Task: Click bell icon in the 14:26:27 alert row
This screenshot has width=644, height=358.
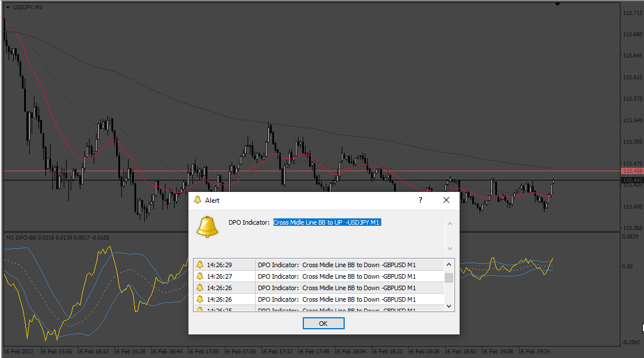Action: [199, 276]
